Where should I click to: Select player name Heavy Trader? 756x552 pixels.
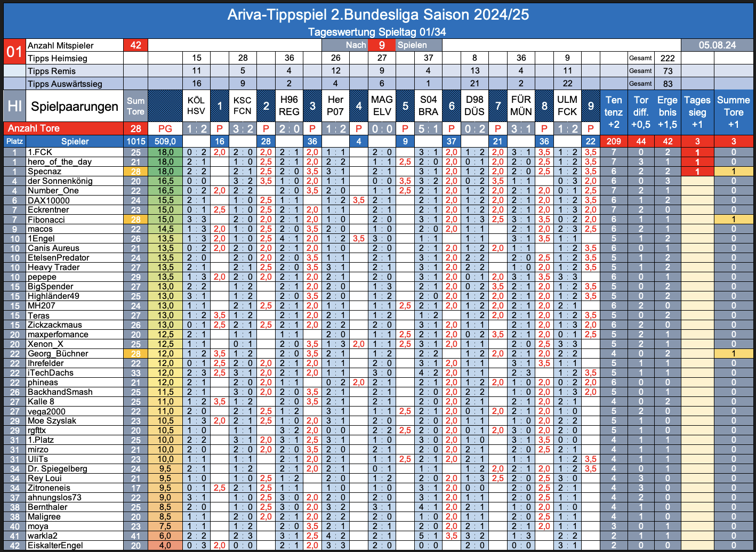pyautogui.click(x=54, y=267)
